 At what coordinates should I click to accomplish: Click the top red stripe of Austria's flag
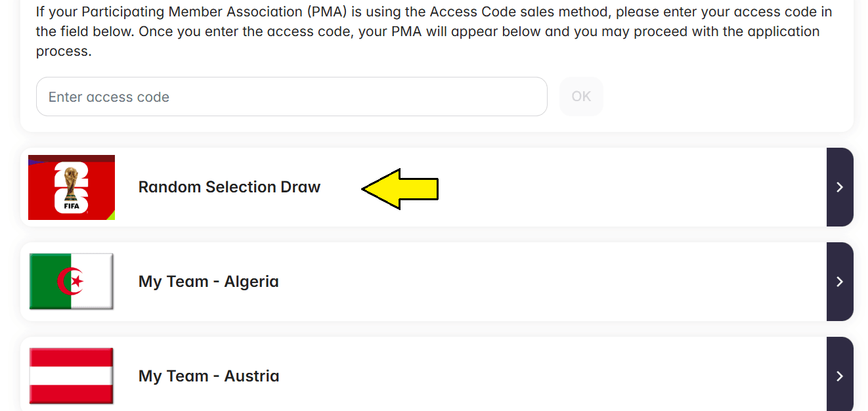[x=72, y=357]
